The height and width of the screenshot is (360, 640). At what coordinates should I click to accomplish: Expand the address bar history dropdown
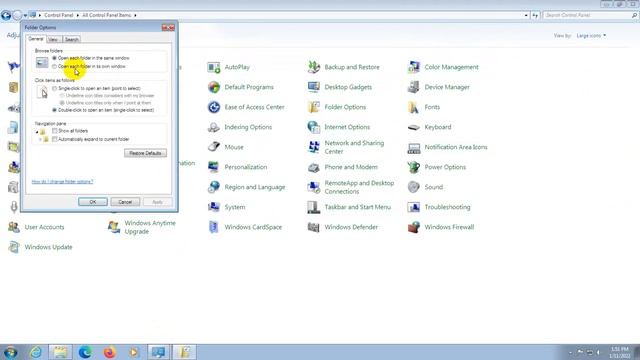pyautogui.click(x=526, y=16)
